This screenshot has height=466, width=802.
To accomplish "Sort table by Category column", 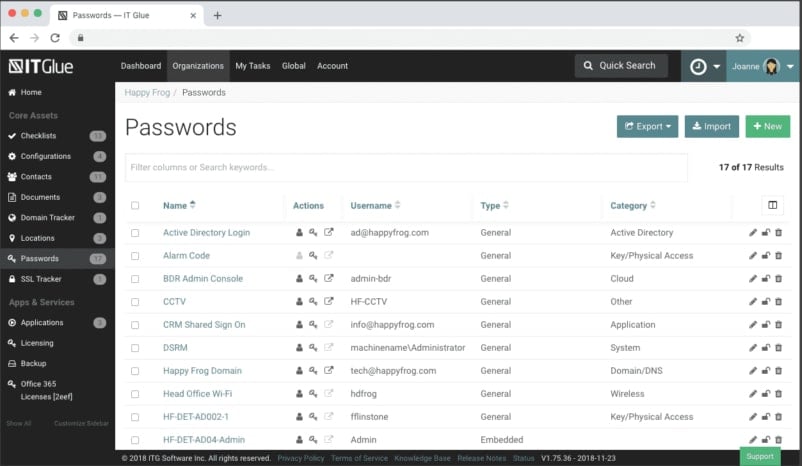I will (x=633, y=205).
